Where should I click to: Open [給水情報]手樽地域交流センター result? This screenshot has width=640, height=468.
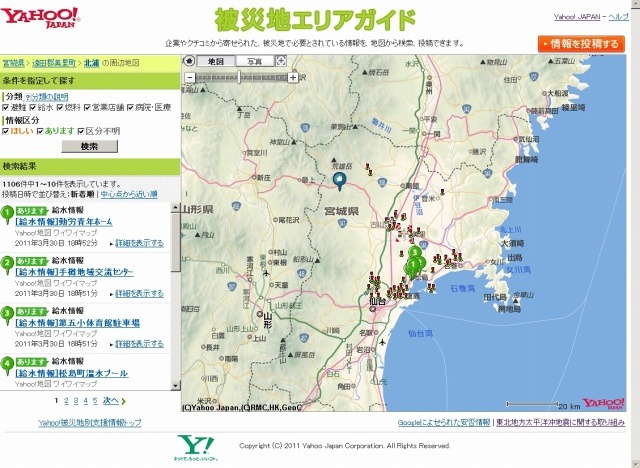click(74, 272)
